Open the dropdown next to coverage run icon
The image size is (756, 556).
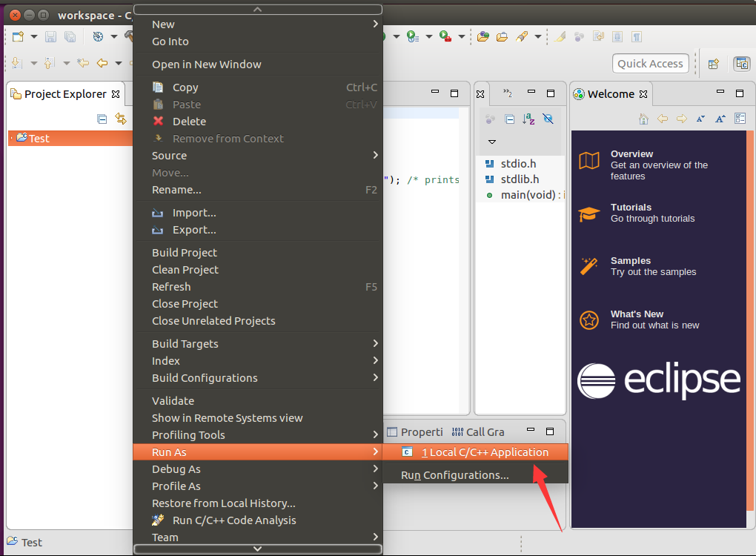[x=428, y=36]
